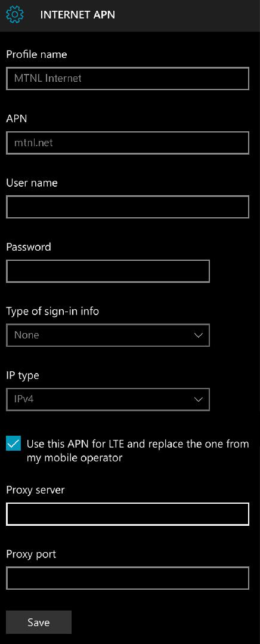Save the APN settings
Screen dimensions: 260x644
[x=39, y=623]
